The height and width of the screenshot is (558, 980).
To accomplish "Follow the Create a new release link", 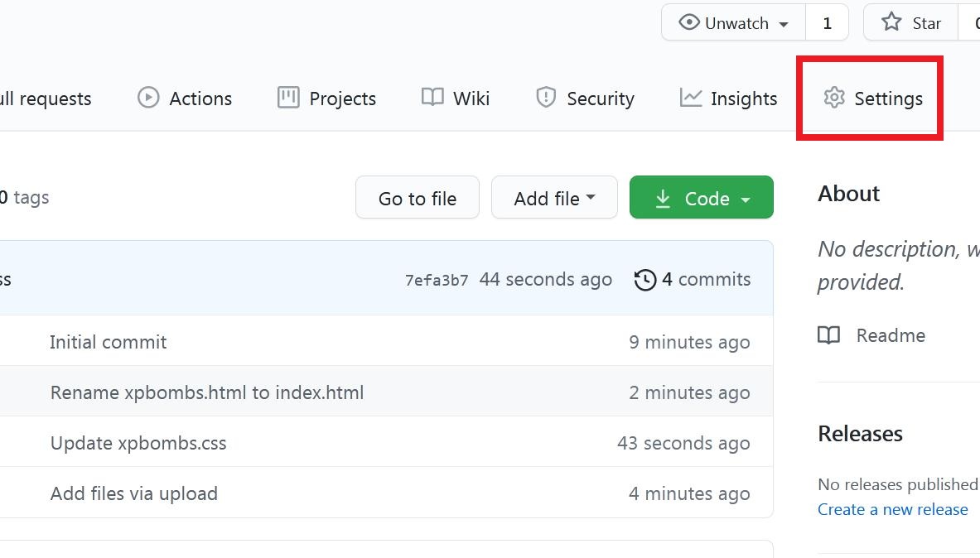I will coord(892,509).
